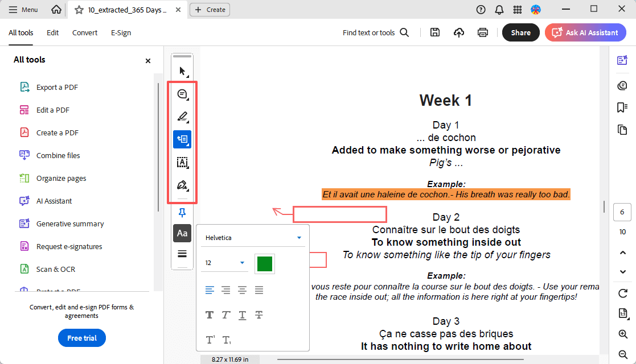Switch to the Edit tab
This screenshot has width=636, height=364.
coord(52,32)
